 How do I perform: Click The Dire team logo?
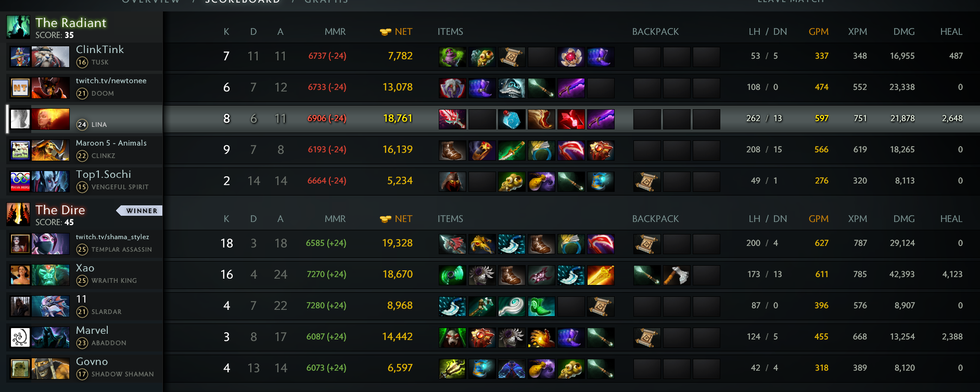(18, 214)
